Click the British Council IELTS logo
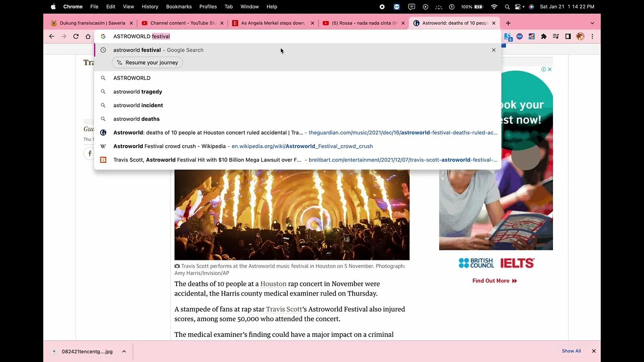Viewport: 644px width, 362px height. [x=496, y=263]
